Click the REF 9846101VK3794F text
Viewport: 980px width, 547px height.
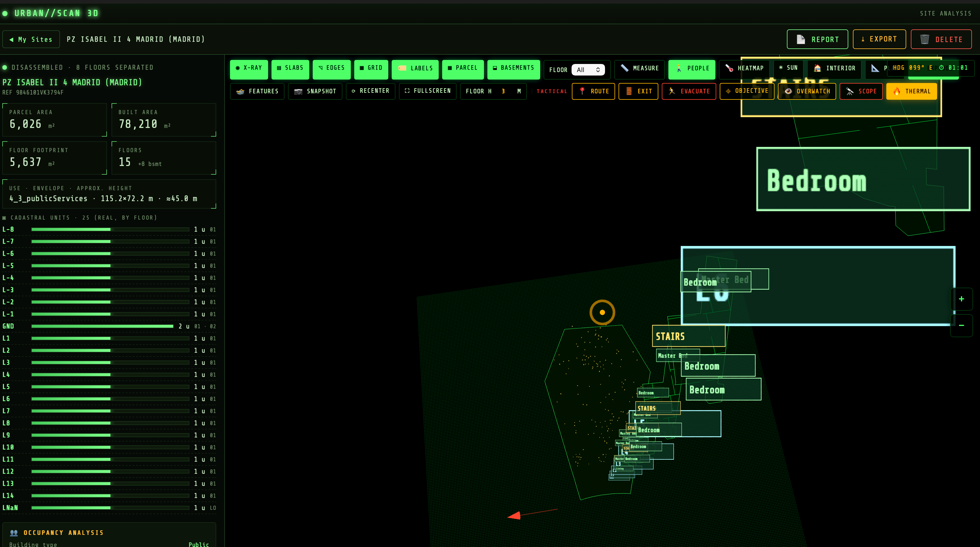tap(33, 93)
